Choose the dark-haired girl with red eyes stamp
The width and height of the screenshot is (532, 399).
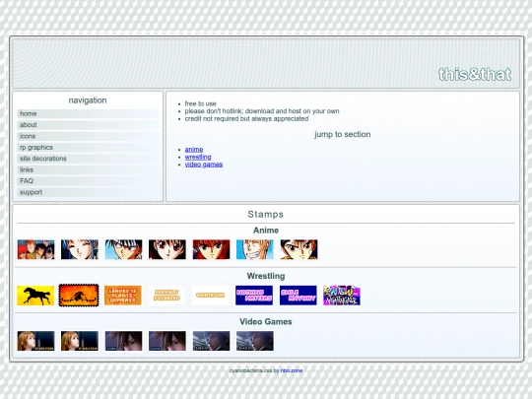167,249
